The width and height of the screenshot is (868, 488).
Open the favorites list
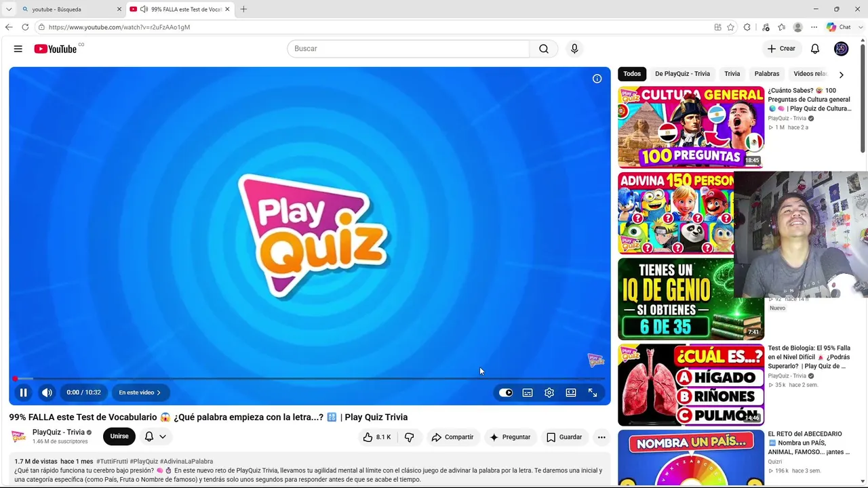[x=782, y=27]
